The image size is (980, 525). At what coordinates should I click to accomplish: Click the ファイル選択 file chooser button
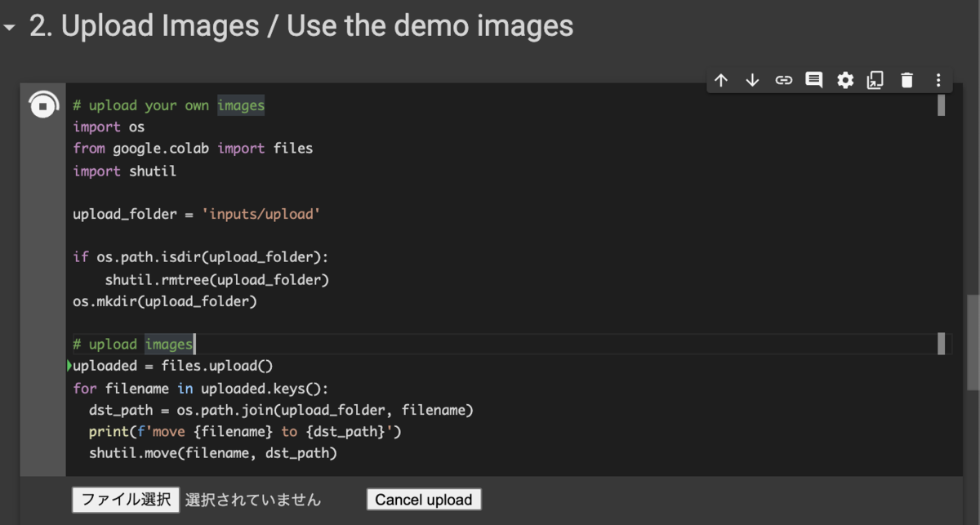tap(125, 499)
